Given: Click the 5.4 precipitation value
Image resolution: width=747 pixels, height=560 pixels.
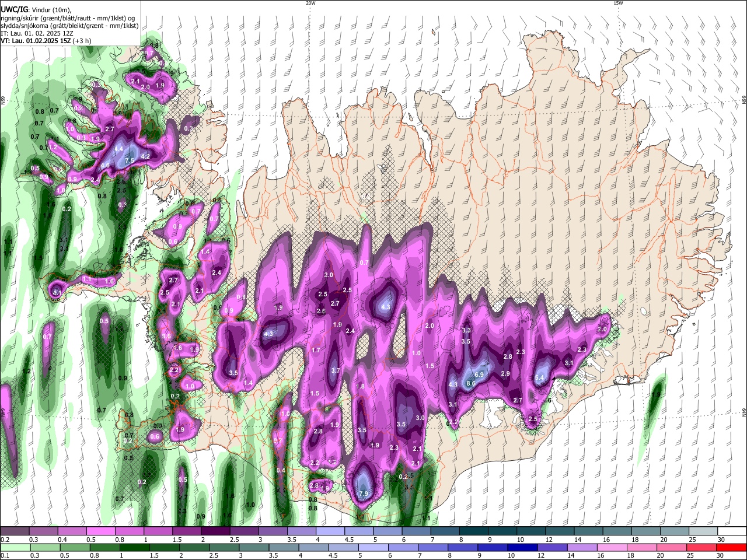Looking at the screenshot, I should (539, 378).
